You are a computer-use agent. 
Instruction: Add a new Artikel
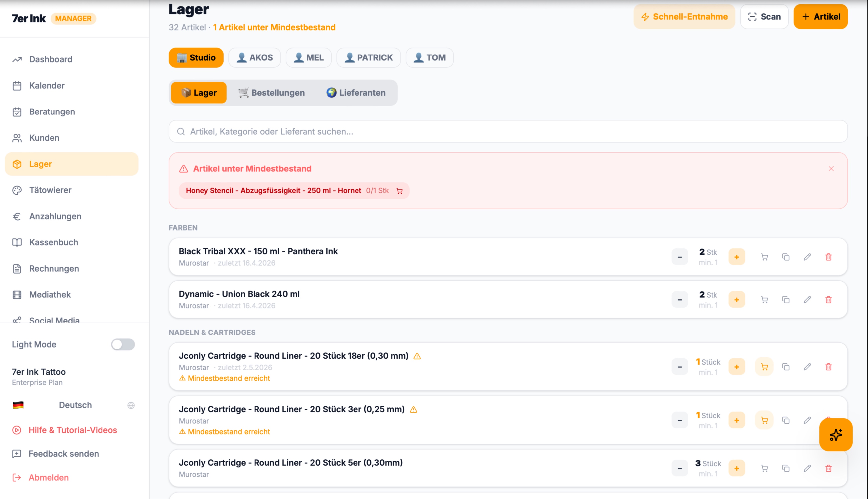pyautogui.click(x=820, y=17)
